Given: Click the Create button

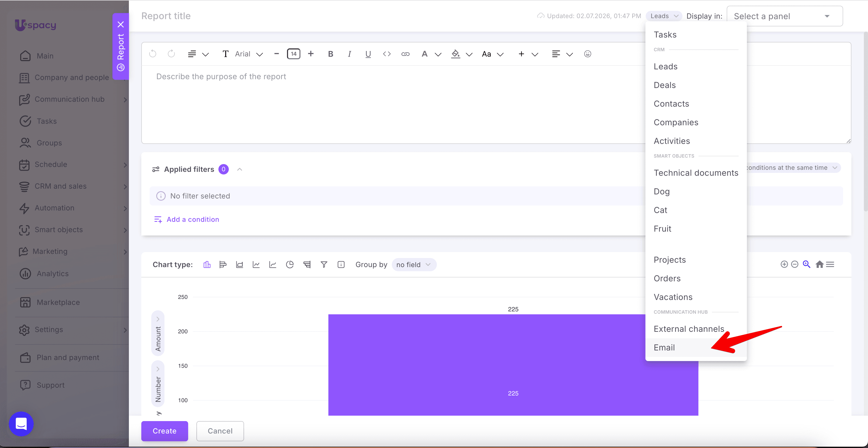Looking at the screenshot, I should click(164, 431).
